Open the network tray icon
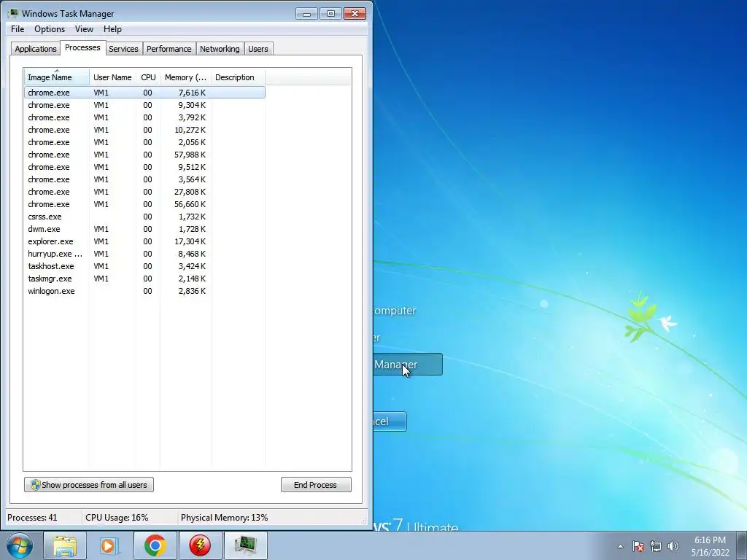Image resolution: width=747 pixels, height=560 pixels. coord(656,546)
